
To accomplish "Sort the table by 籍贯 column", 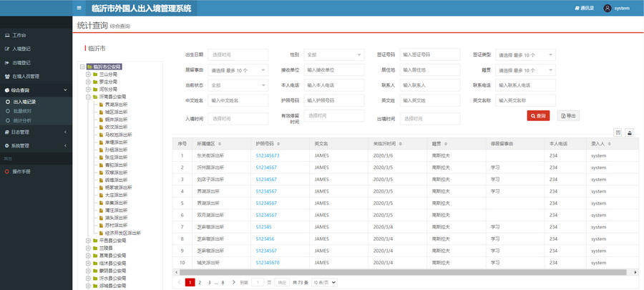I will coord(446,144).
